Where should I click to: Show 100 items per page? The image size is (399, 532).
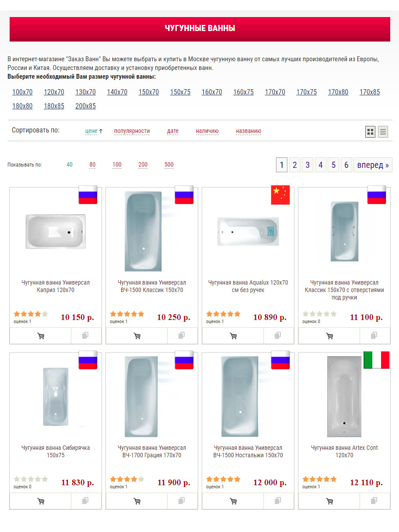[x=117, y=165]
